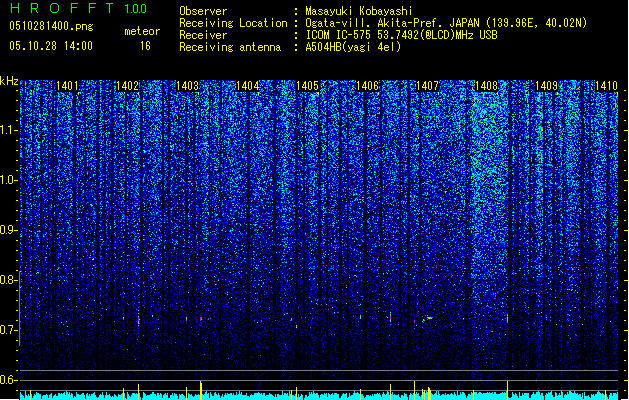The height and width of the screenshot is (400, 629).
Task: Click the 1410 time marker
Action: coord(606,86)
